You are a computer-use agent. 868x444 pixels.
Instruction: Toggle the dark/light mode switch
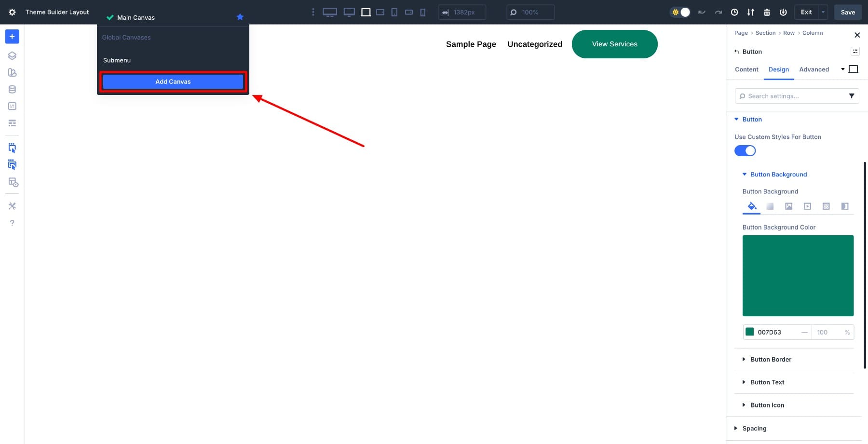click(680, 12)
